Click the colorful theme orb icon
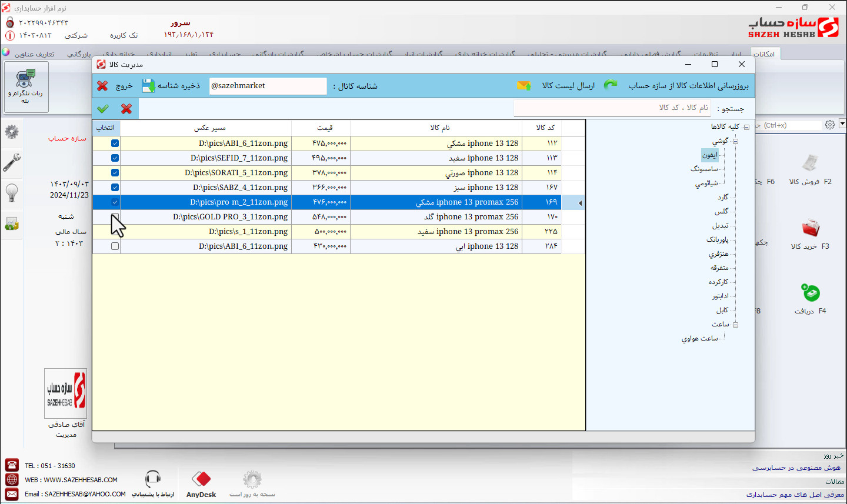The width and height of the screenshot is (847, 504). [x=6, y=52]
